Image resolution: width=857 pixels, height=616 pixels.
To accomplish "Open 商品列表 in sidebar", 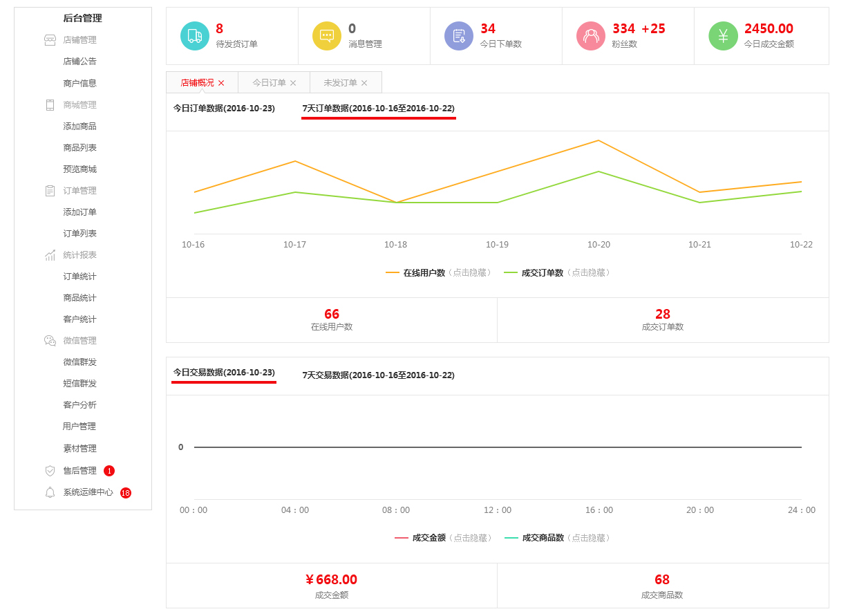I will pos(79,148).
